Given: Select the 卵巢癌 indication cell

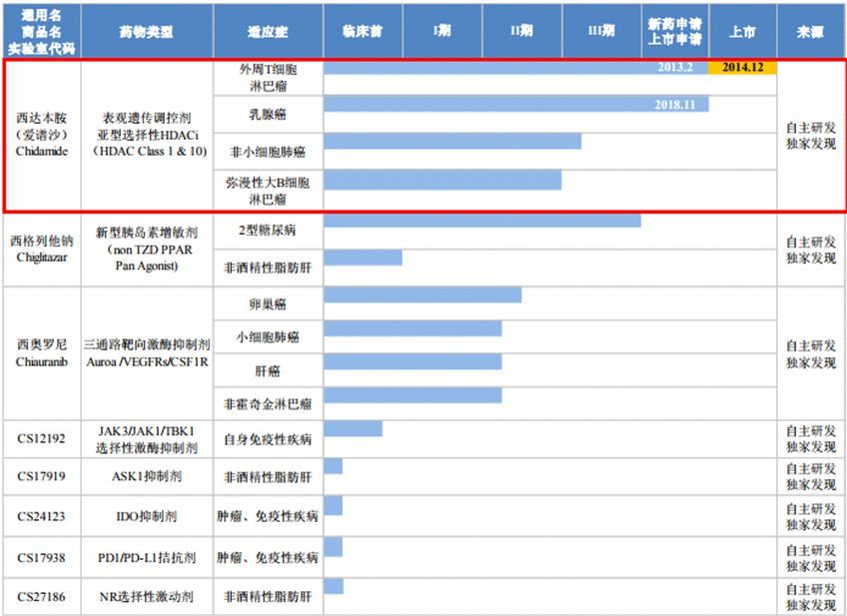Looking at the screenshot, I should coord(268,304).
